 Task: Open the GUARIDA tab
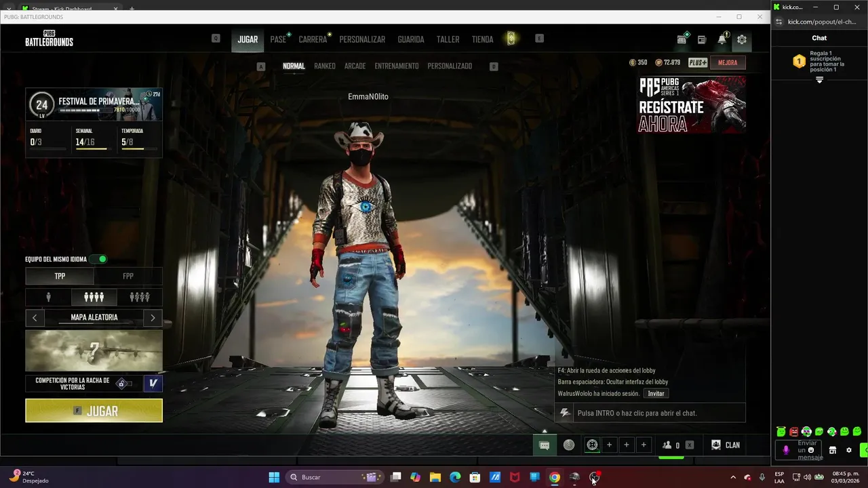tap(411, 39)
